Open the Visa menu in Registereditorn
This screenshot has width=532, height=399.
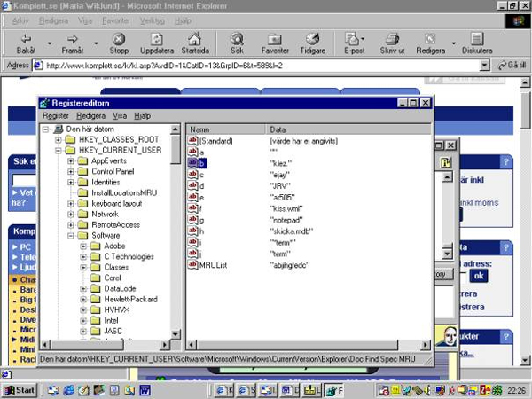point(120,116)
